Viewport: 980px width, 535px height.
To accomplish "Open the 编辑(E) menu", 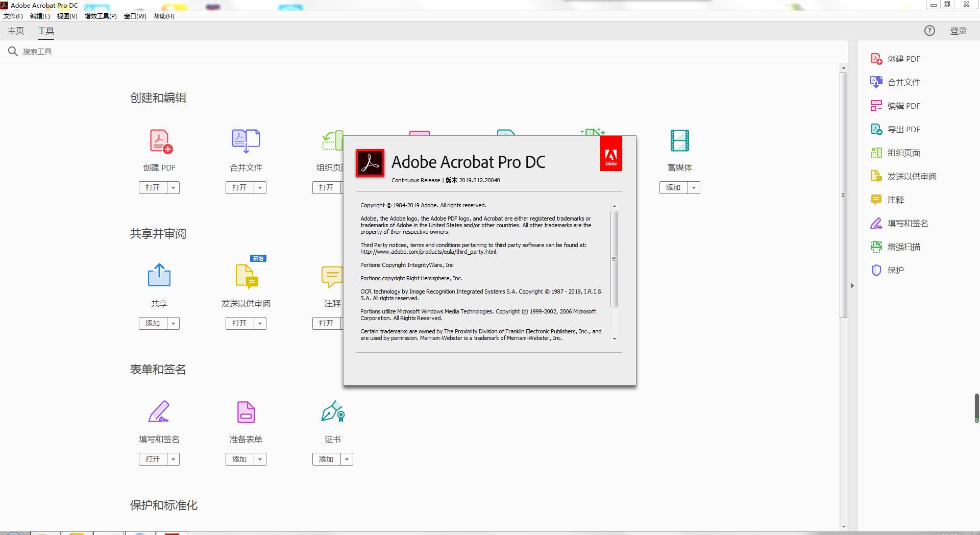I will pos(40,16).
